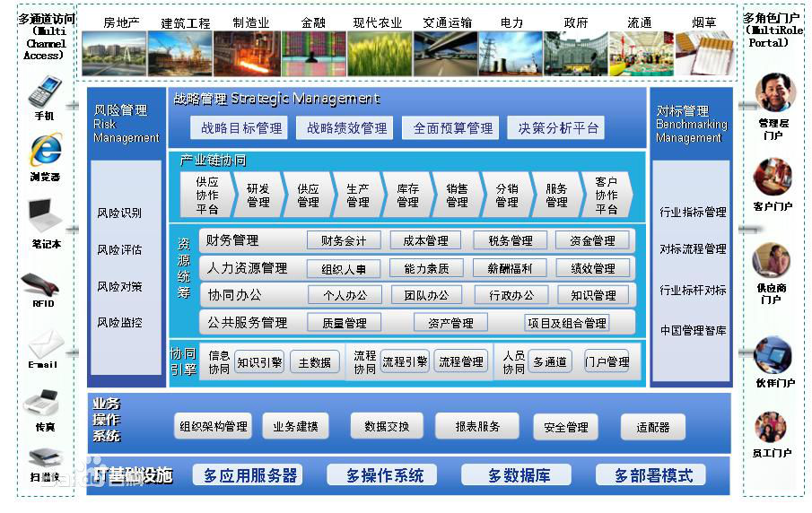Select the 对标流程管理 text item

click(x=693, y=248)
